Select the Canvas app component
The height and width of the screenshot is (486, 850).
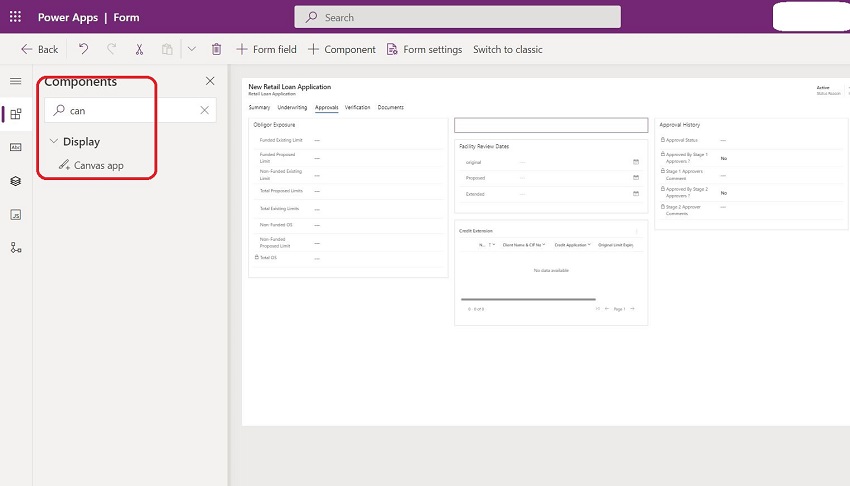(x=98, y=165)
